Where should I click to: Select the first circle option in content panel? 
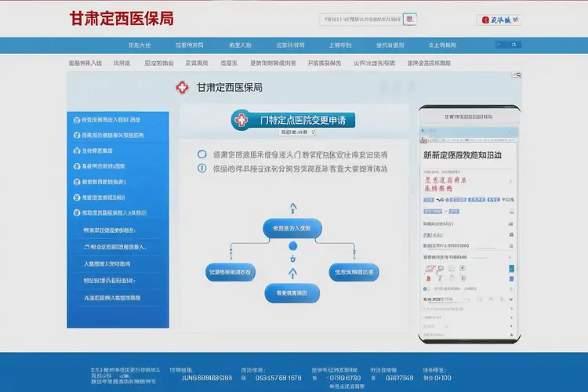[x=202, y=155]
